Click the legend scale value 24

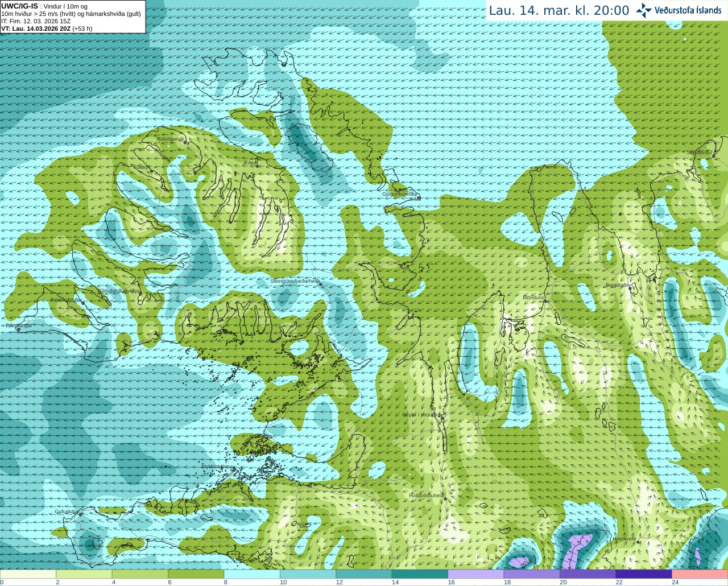[x=675, y=582]
